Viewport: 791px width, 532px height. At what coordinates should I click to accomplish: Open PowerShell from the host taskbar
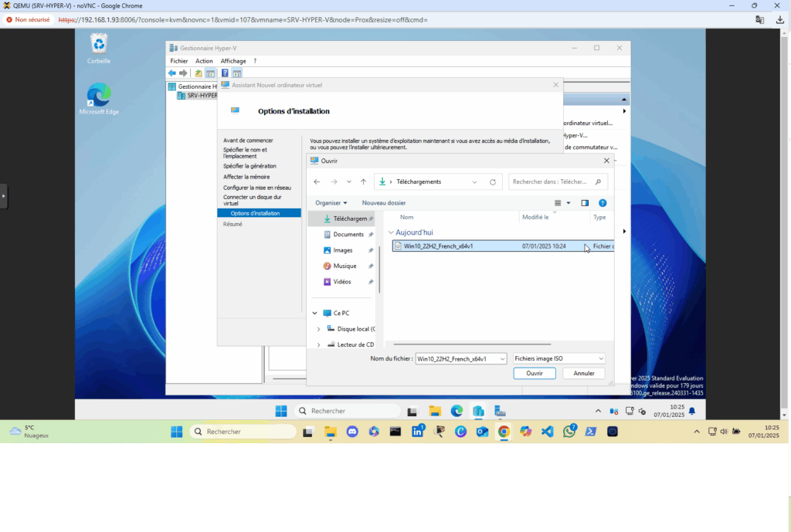(x=591, y=432)
